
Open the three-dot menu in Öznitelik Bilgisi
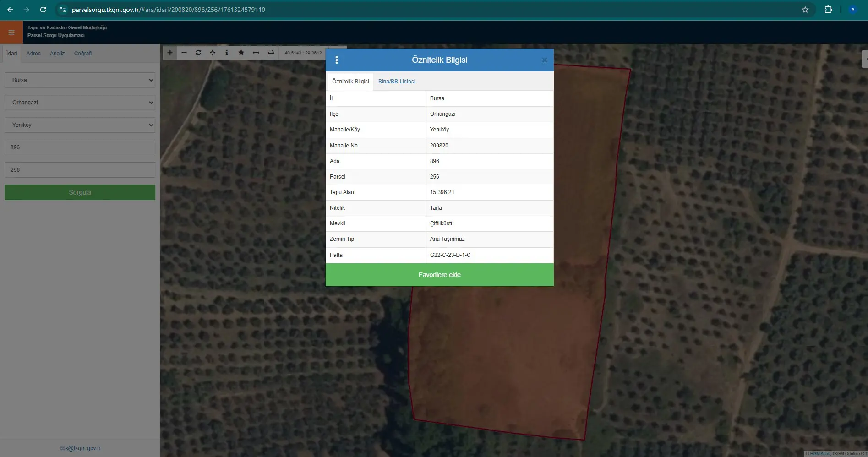coord(337,60)
